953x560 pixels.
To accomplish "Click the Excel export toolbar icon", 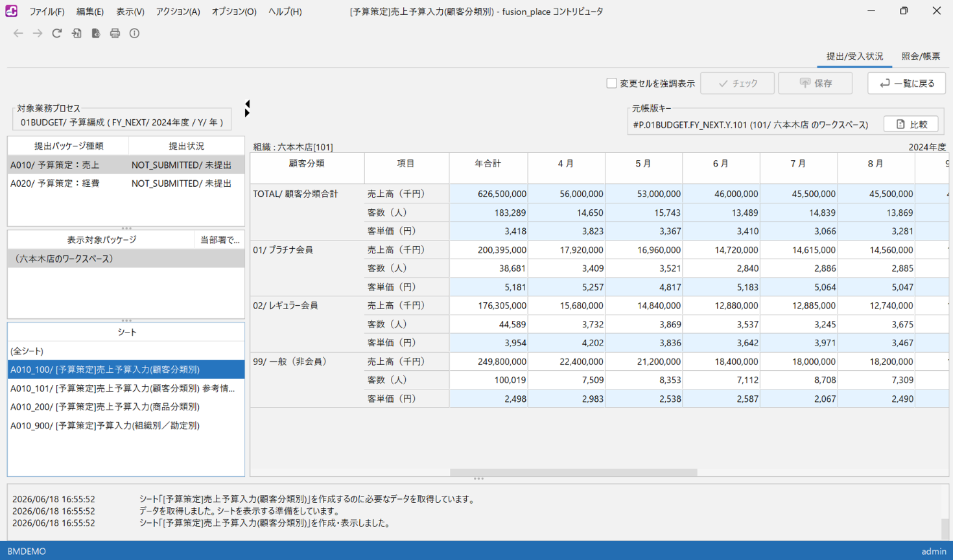I will click(76, 33).
